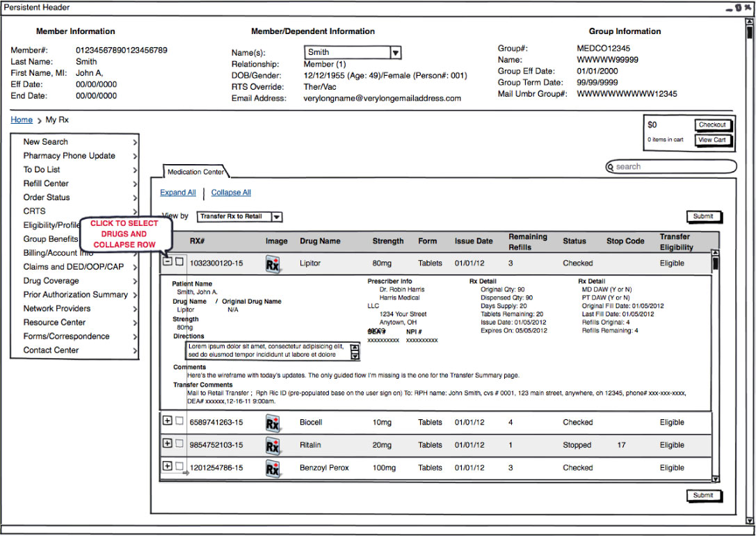
Task: Click the RX# column header
Action: pos(198,241)
